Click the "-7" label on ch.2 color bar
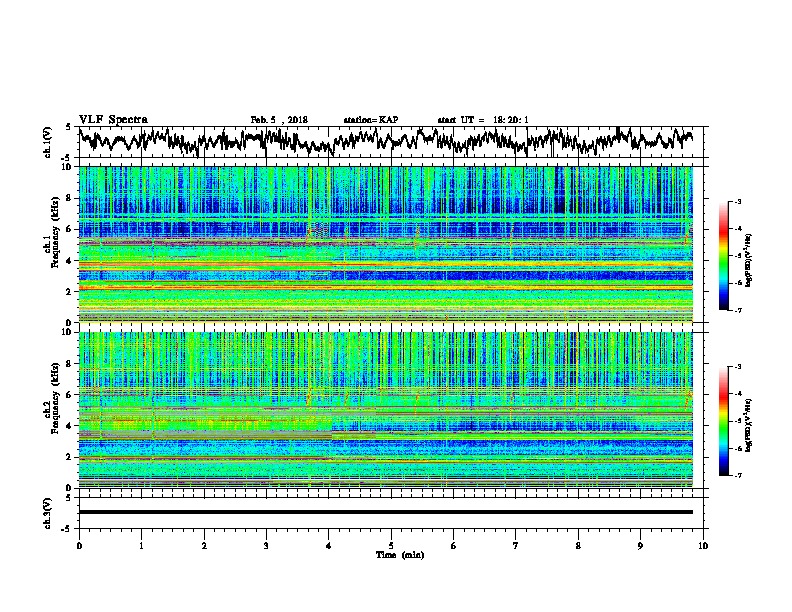The height and width of the screenshot is (612, 792). pos(737,475)
